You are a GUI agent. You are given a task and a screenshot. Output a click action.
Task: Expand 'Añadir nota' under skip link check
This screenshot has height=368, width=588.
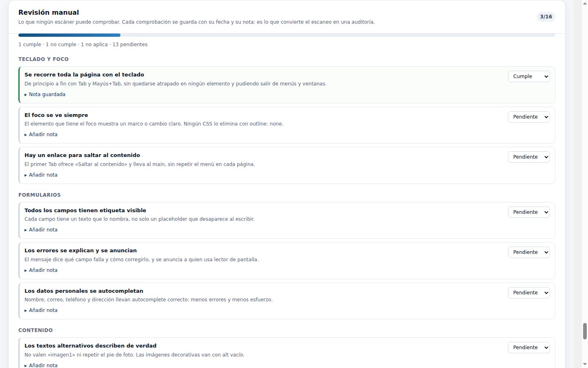[41, 175]
